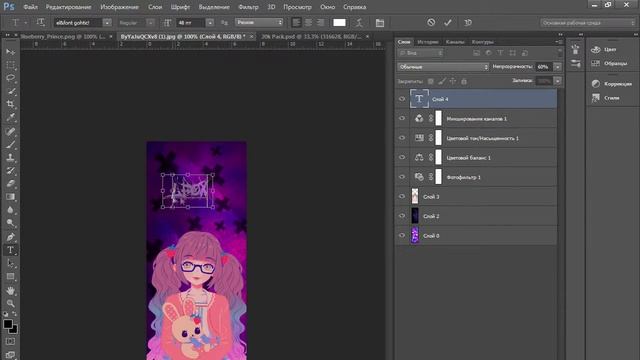
Task: Select the Hand tool
Action: pos(11,290)
